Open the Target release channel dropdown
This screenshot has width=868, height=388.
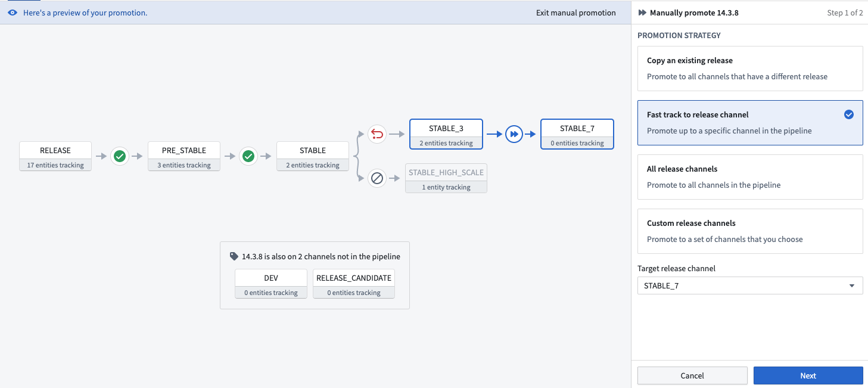pos(750,285)
